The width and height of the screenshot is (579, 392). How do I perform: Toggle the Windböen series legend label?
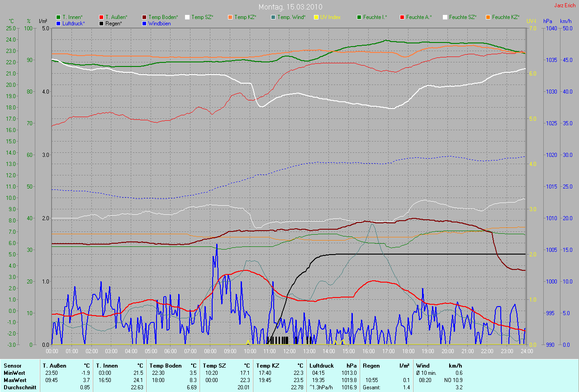tap(158, 24)
